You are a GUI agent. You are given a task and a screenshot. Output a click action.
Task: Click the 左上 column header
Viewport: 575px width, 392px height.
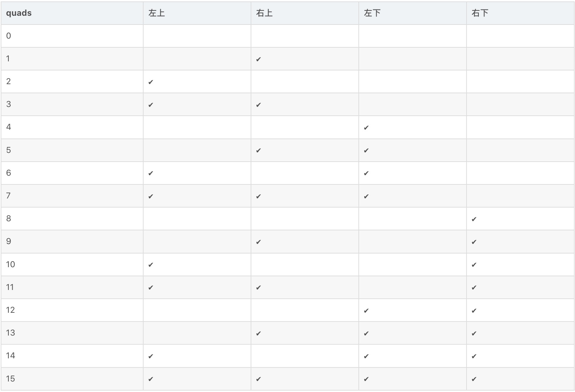157,13
